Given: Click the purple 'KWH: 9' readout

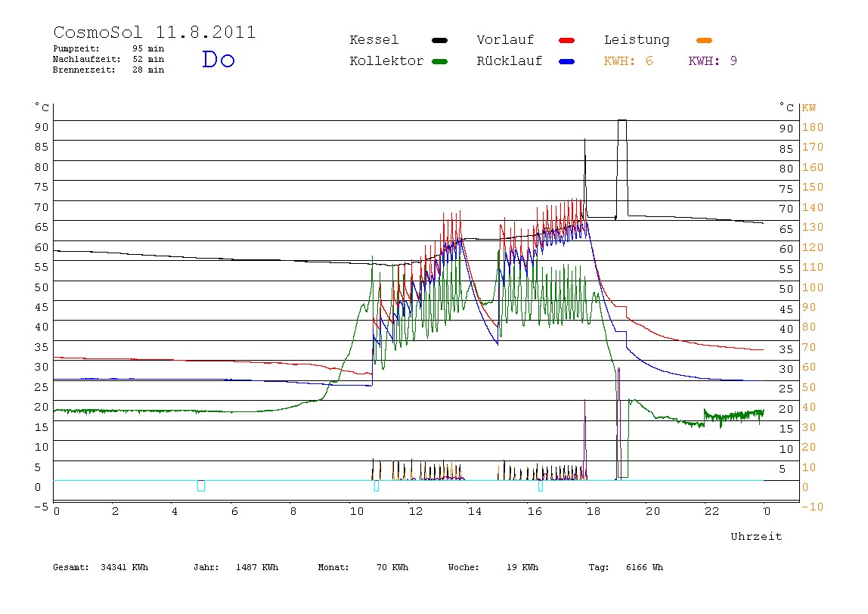Looking at the screenshot, I should point(712,61).
